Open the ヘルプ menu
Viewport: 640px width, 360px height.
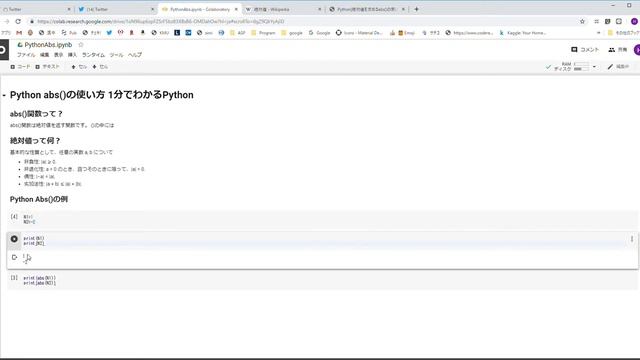pos(135,55)
